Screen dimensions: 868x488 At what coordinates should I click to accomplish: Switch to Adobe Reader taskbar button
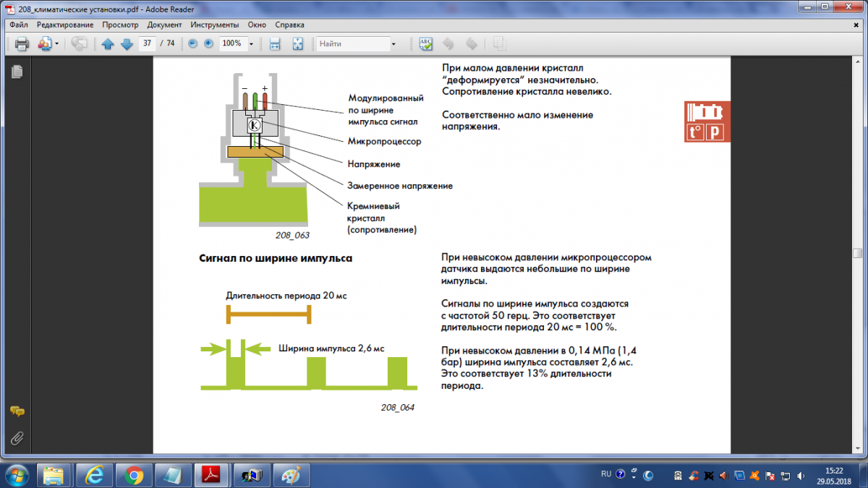[212, 475]
